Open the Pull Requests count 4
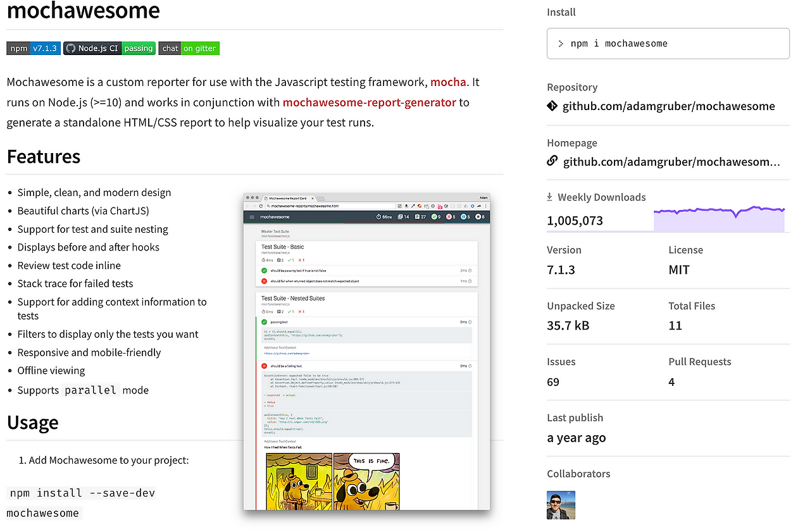 click(x=671, y=382)
